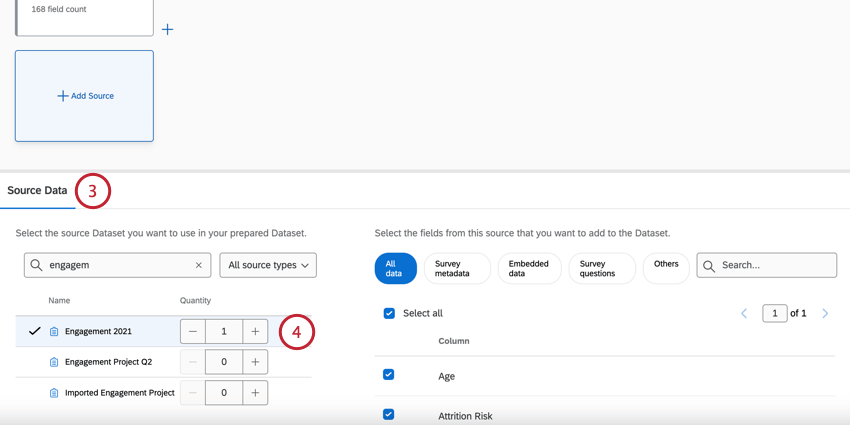The image size is (850, 425).
Task: Click the Quantity column header
Action: (x=195, y=300)
